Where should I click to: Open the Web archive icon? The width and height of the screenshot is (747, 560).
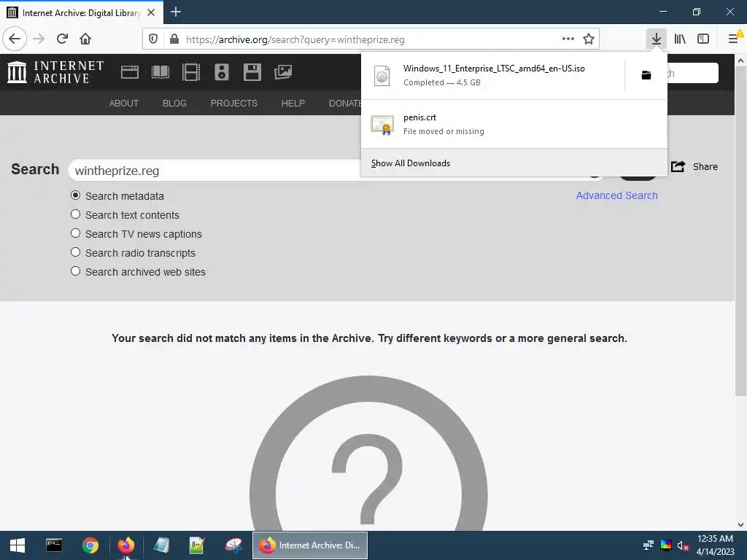click(130, 72)
